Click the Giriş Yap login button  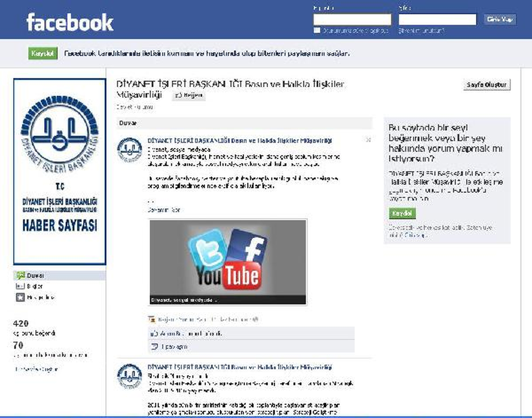(500, 20)
